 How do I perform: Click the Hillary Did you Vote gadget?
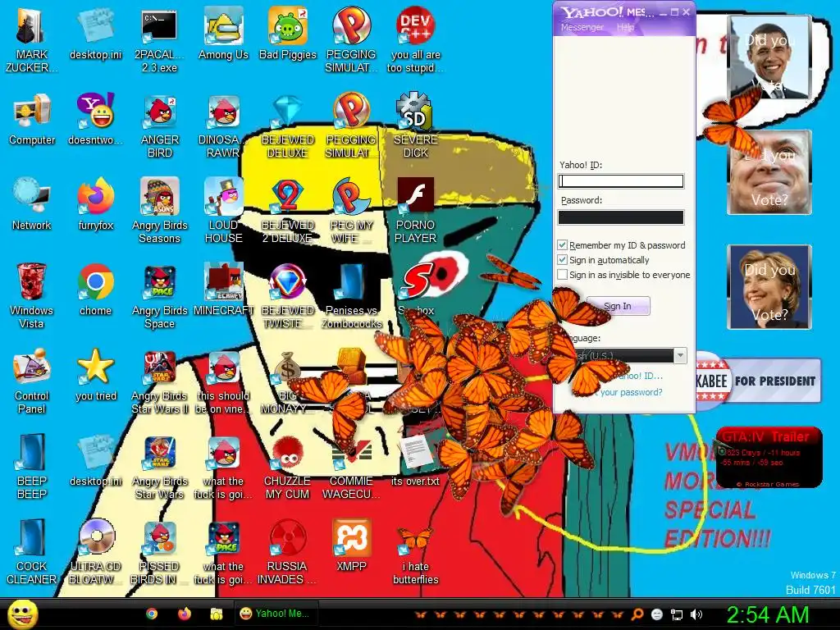769,287
